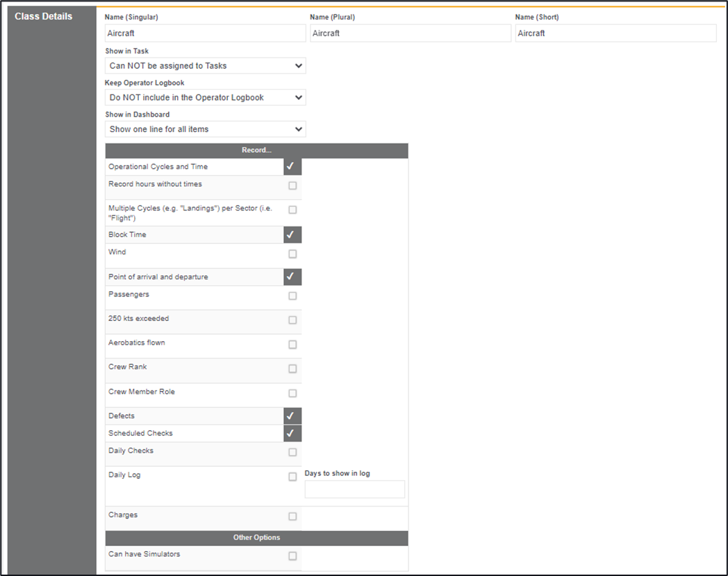Check the Can have Simulators checkbox

[x=292, y=556]
